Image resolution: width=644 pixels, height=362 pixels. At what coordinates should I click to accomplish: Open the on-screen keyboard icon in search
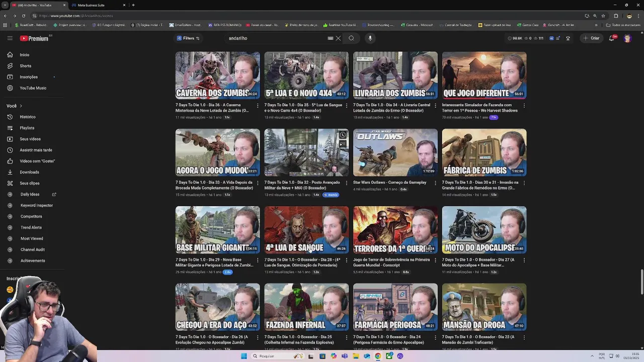[x=331, y=38]
